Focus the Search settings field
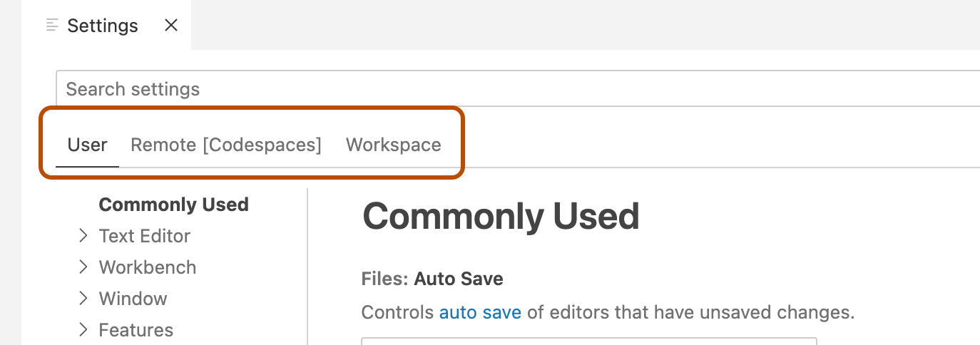 click(499, 89)
